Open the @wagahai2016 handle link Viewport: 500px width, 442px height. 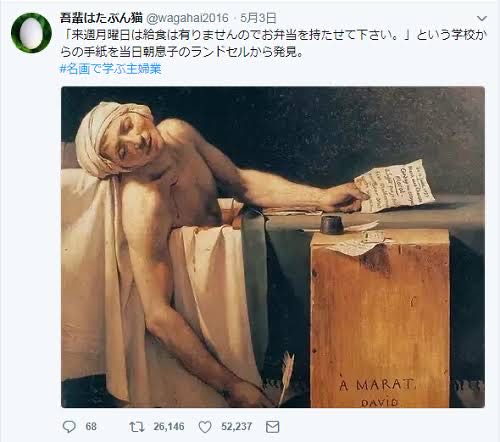tap(187, 18)
